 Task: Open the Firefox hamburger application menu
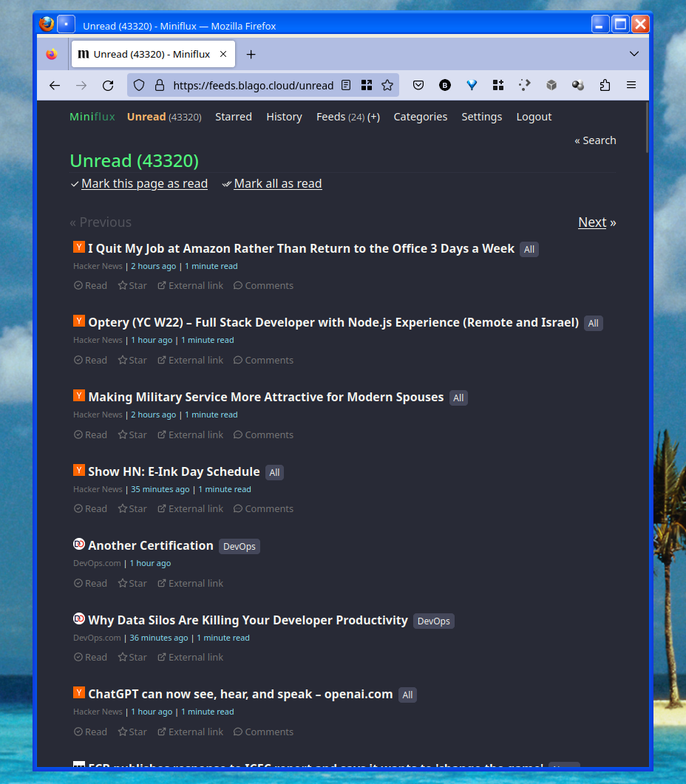click(631, 86)
